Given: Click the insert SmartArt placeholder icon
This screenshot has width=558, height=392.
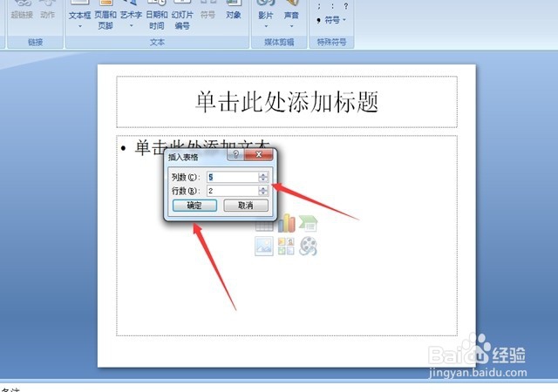Looking at the screenshot, I should point(308,223).
